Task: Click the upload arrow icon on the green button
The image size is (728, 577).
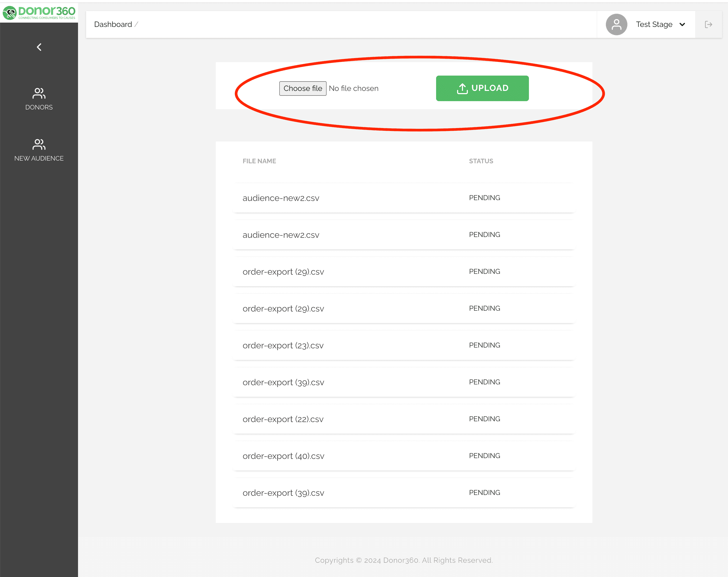Action: coord(462,88)
